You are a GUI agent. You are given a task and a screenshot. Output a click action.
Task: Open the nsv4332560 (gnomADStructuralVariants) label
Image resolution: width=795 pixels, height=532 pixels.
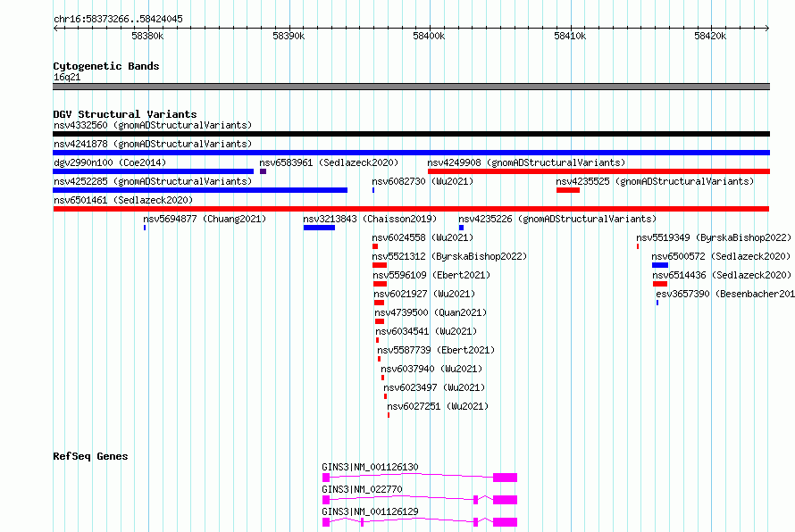click(153, 125)
